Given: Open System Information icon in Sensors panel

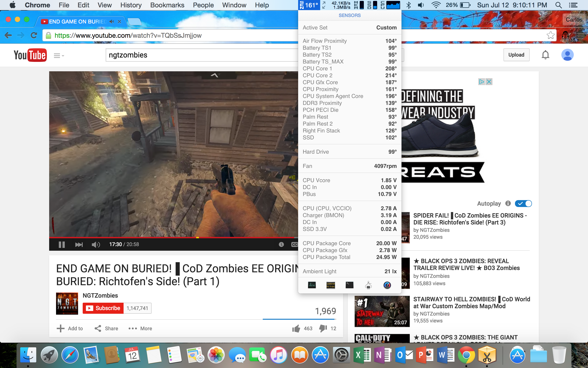Looking at the screenshot, I should [x=368, y=285].
